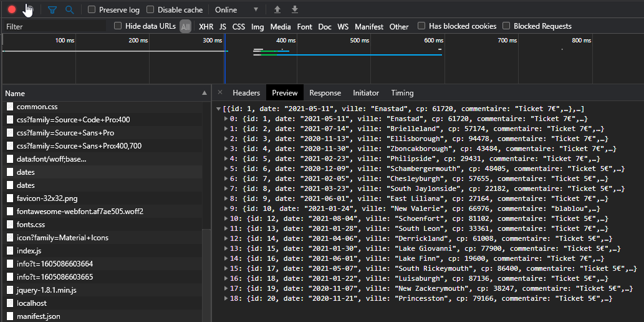
Task: Expand JSON entry 9 for New Valerie
Action: 226,208
